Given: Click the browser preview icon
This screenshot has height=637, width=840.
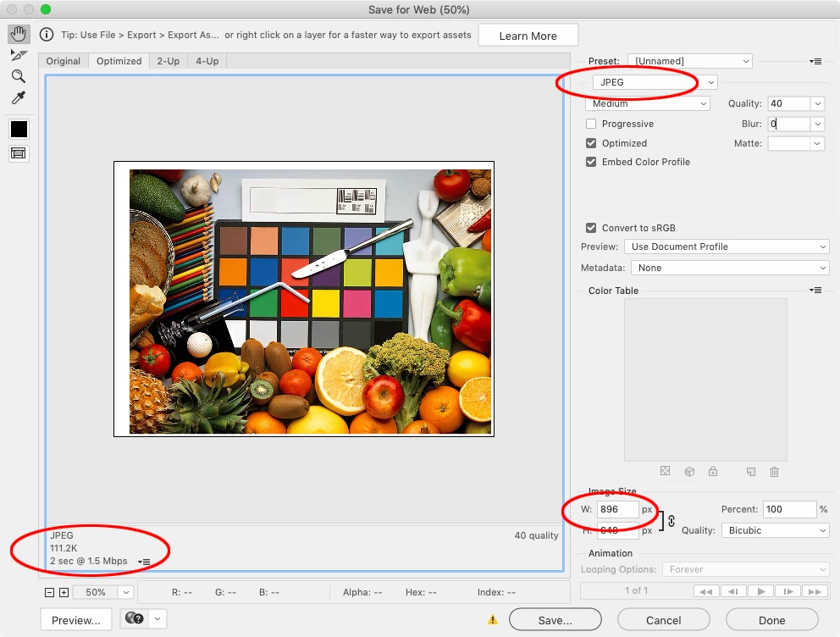Looking at the screenshot, I should (x=135, y=618).
